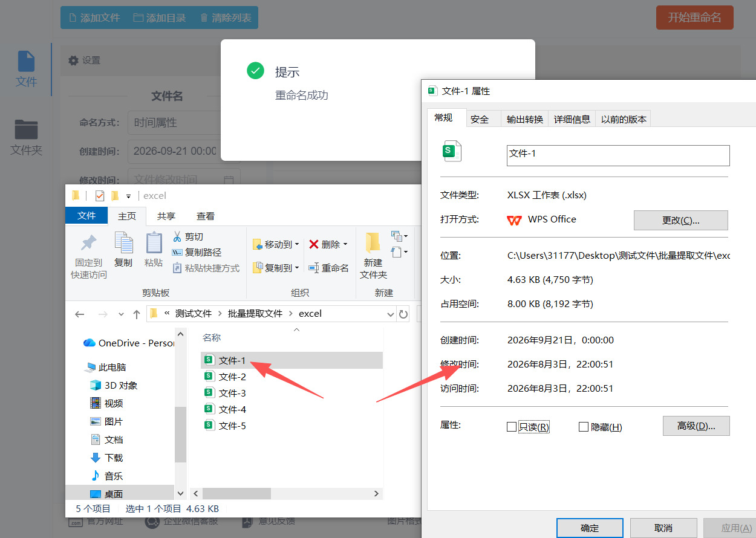Click the back navigation arrow in Explorer

pyautogui.click(x=80, y=314)
